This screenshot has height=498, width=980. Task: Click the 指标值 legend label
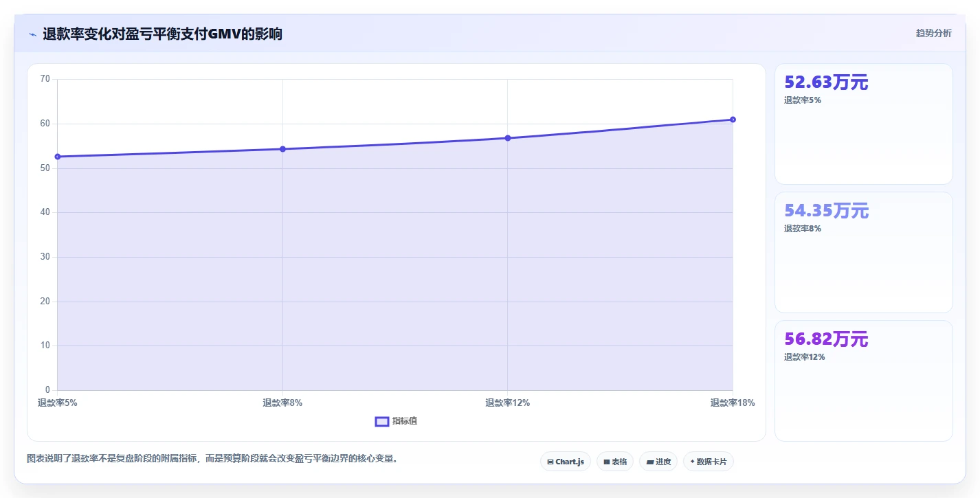[x=405, y=421]
